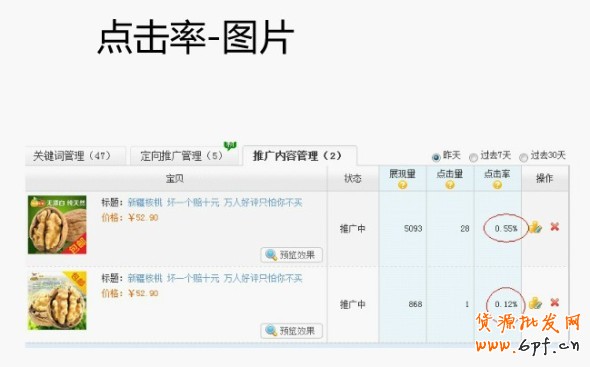Click 预览效果 button for second listing

point(292,331)
